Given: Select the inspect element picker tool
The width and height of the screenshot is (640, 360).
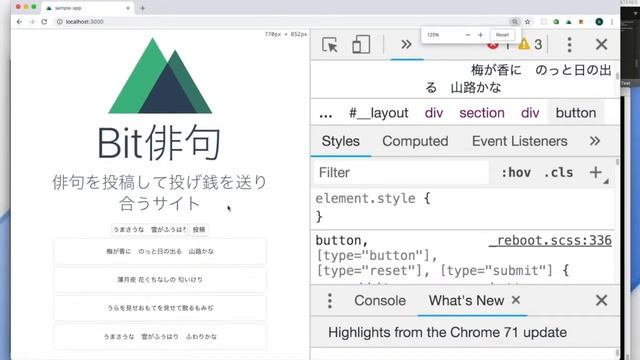Looking at the screenshot, I should tap(330, 44).
